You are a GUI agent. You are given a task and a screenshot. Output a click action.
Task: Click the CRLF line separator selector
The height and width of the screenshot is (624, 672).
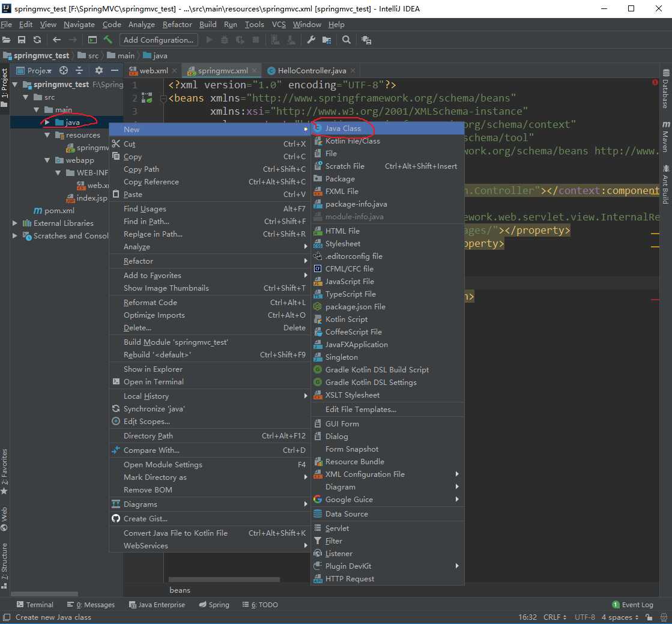(x=555, y=617)
